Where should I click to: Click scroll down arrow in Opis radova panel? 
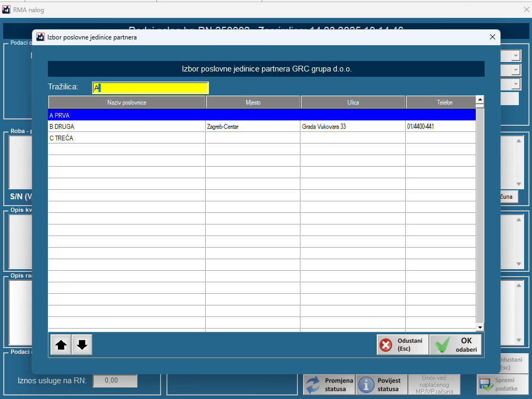point(519,340)
